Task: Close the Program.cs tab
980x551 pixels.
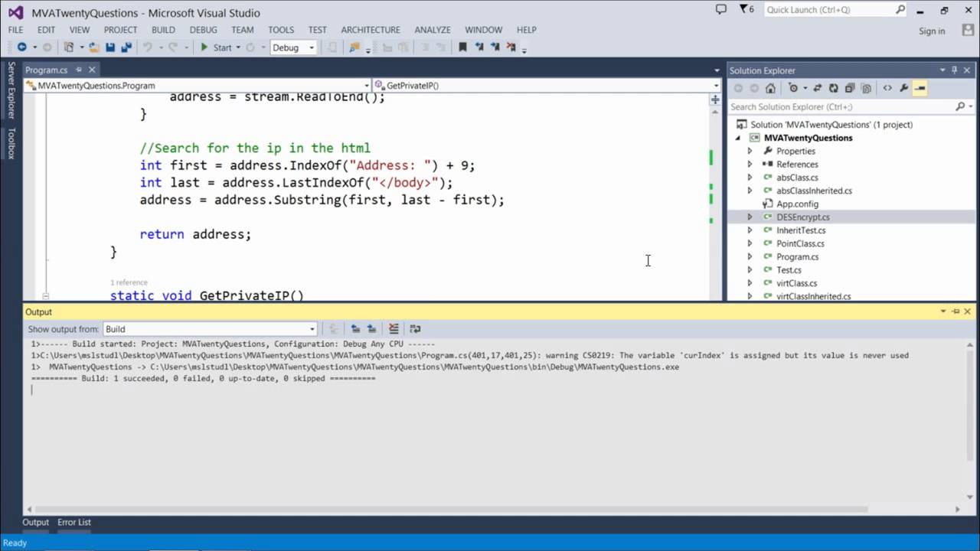Action: pyautogui.click(x=92, y=70)
